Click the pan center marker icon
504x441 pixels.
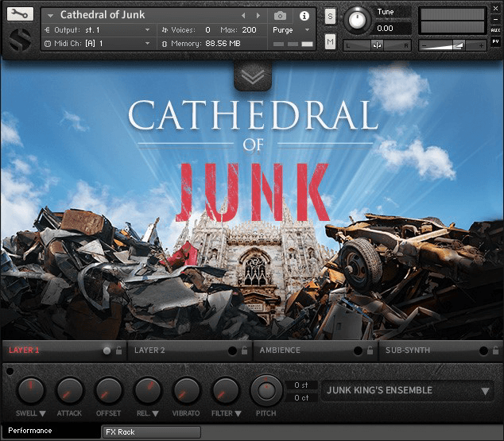[377, 45]
